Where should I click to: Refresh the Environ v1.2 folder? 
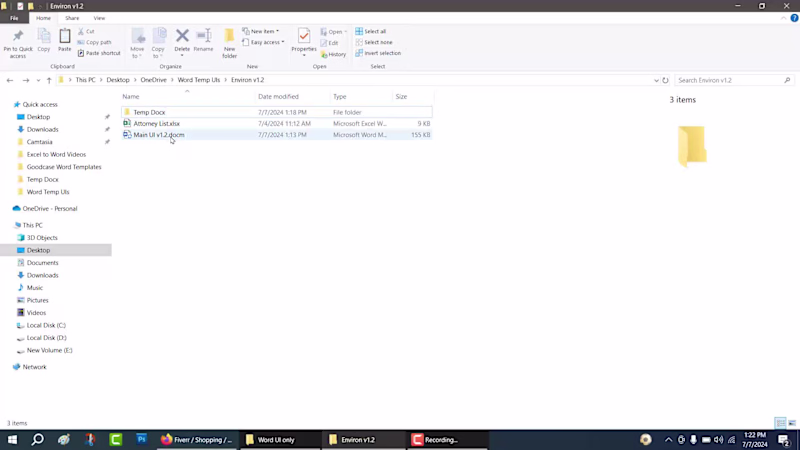pyautogui.click(x=665, y=80)
